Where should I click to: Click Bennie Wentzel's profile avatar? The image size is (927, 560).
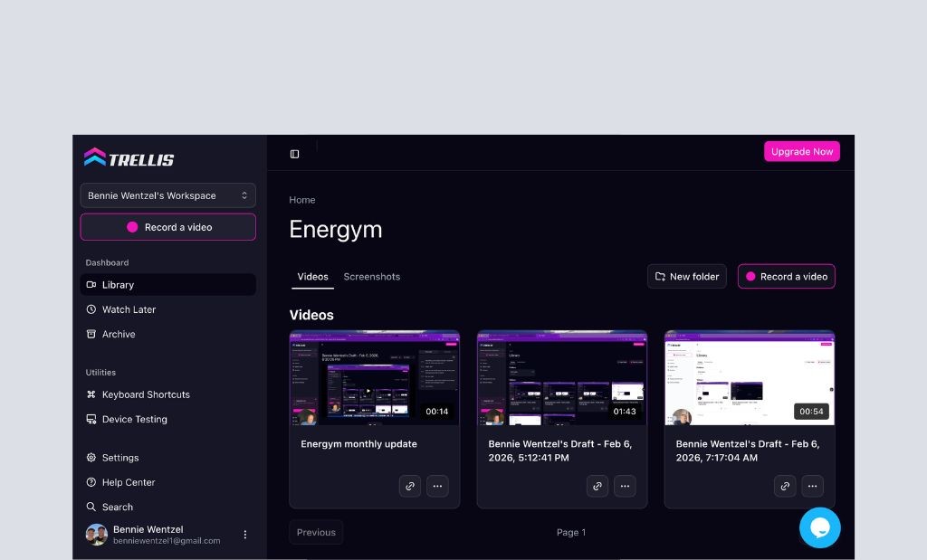point(96,535)
